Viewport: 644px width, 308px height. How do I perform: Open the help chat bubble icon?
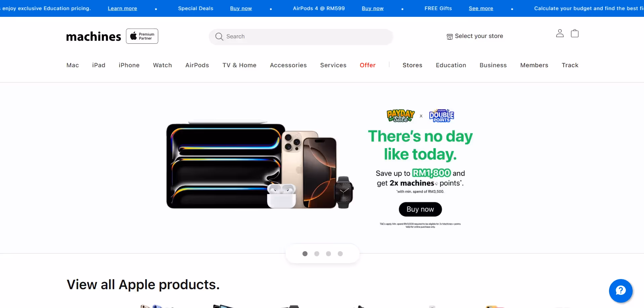pyautogui.click(x=620, y=291)
